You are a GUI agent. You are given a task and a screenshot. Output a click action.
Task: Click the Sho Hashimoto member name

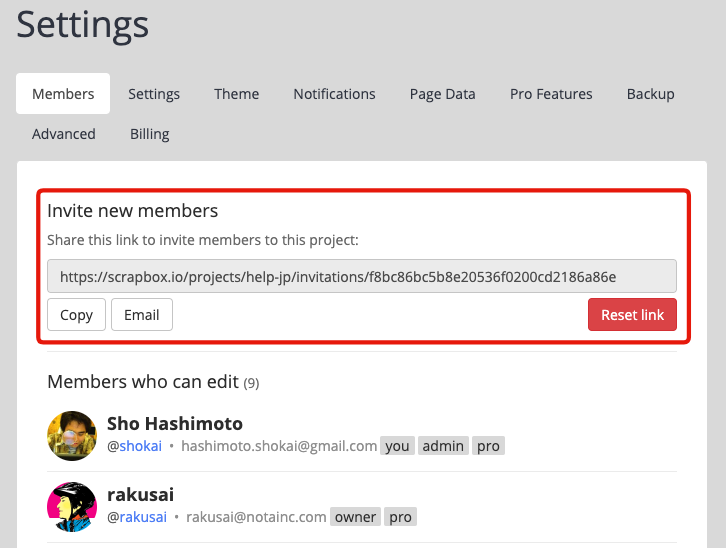coord(175,423)
